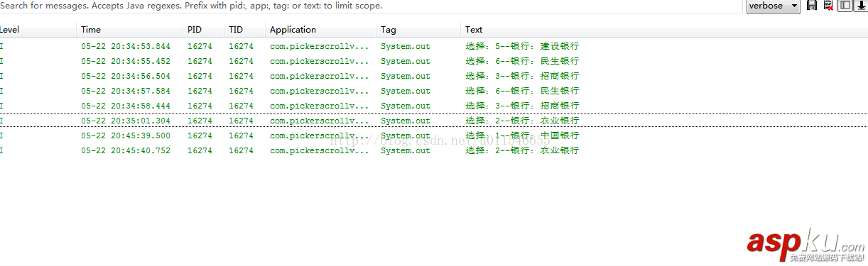Viewport: 868px width, 266px height.
Task: Select the TID column header
Action: tap(244, 30)
